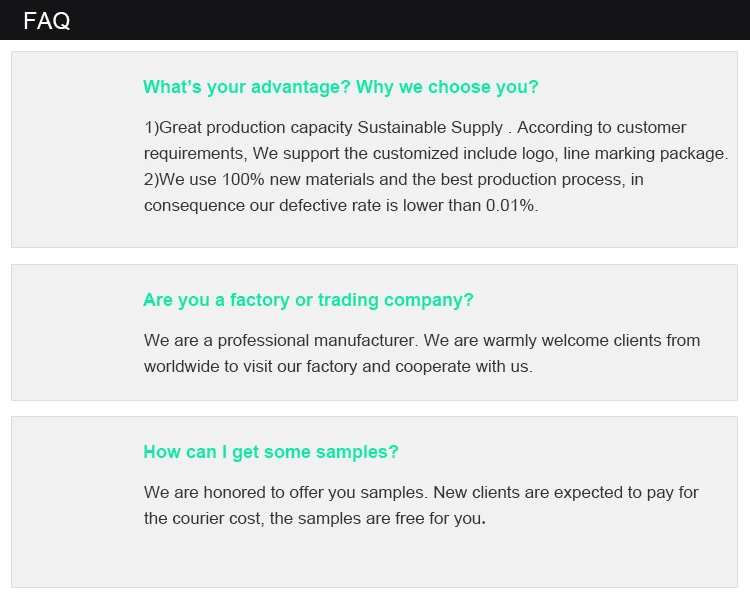Click the "What's your advantage?" question heading
This screenshot has width=750, height=600.
coord(246,87)
